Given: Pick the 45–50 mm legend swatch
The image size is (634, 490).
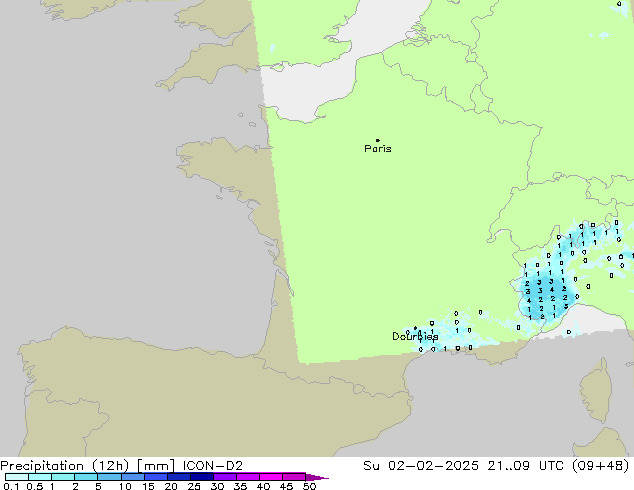Looking at the screenshot, I should coord(293,477).
